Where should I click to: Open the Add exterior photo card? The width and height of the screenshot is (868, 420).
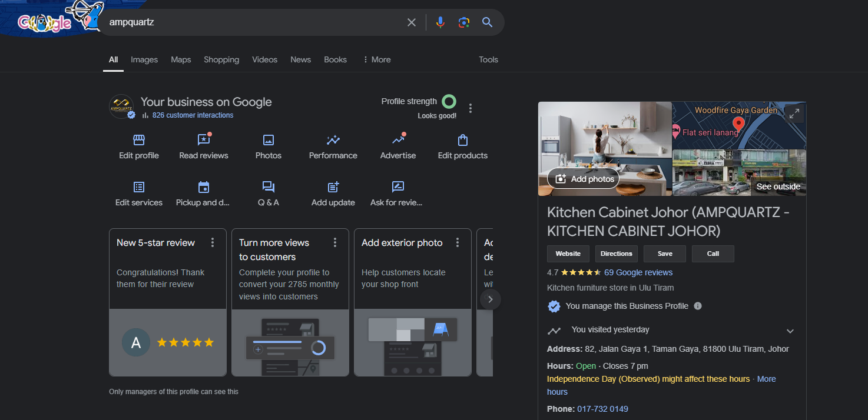pos(413,302)
